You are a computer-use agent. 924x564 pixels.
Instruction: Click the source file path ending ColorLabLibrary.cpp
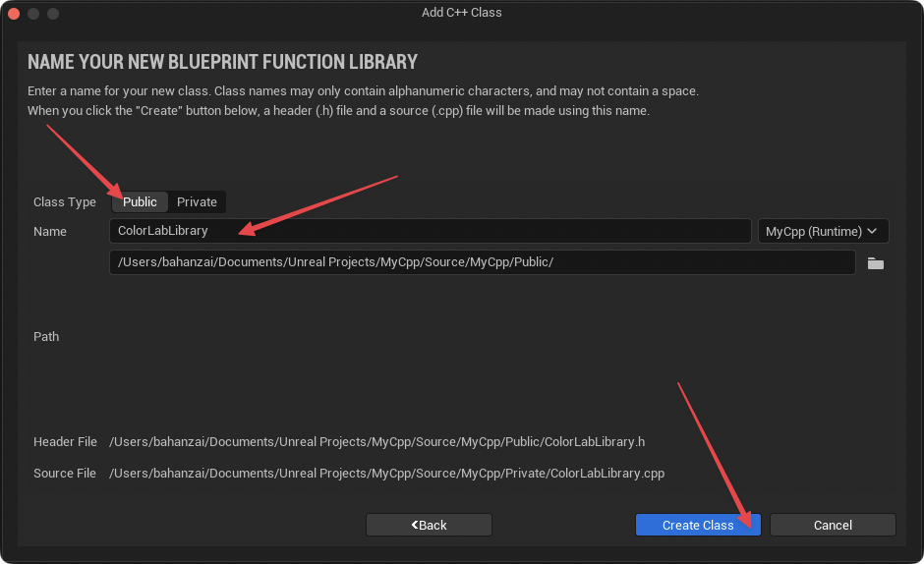click(x=386, y=474)
